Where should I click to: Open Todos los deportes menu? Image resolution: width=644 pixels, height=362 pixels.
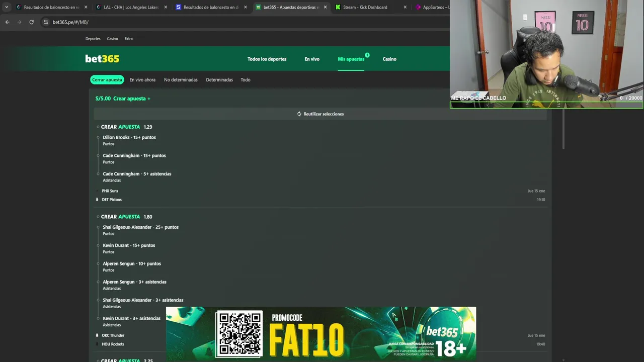267,59
